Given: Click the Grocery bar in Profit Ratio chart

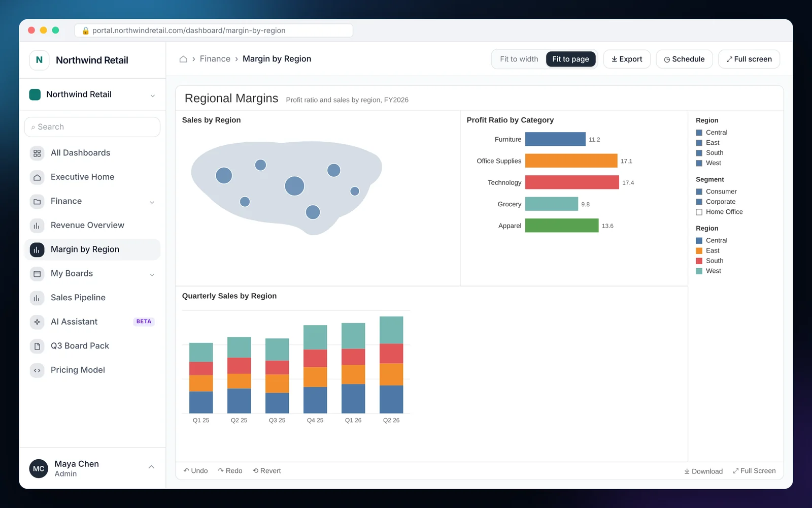Looking at the screenshot, I should click(x=552, y=204).
